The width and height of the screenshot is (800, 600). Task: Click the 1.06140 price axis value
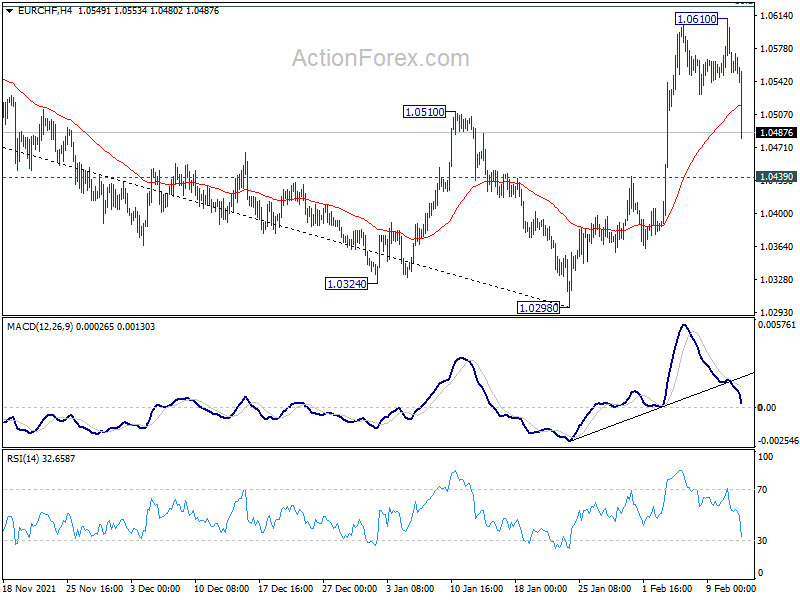[777, 16]
